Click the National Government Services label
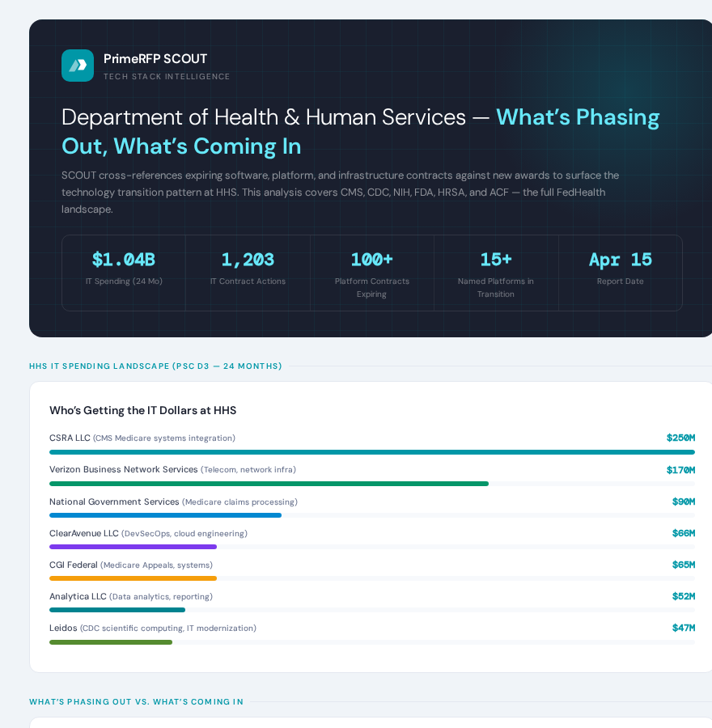712x728 pixels. pos(173,502)
